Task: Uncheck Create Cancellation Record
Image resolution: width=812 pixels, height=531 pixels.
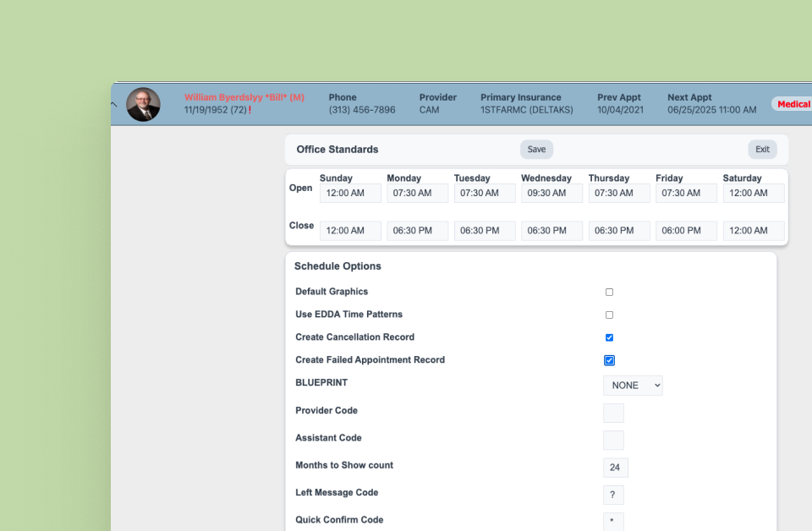Action: point(609,337)
